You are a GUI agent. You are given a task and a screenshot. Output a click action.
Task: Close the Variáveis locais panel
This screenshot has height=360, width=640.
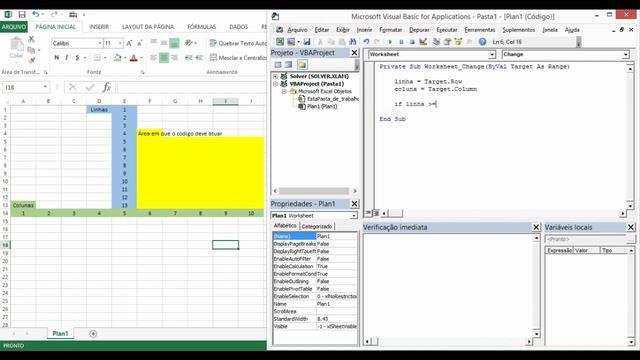[631, 227]
